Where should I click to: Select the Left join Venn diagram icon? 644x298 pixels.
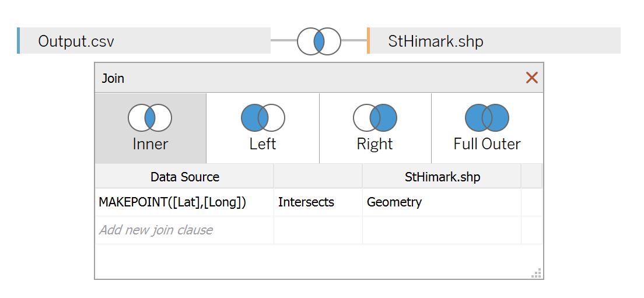[x=263, y=118]
